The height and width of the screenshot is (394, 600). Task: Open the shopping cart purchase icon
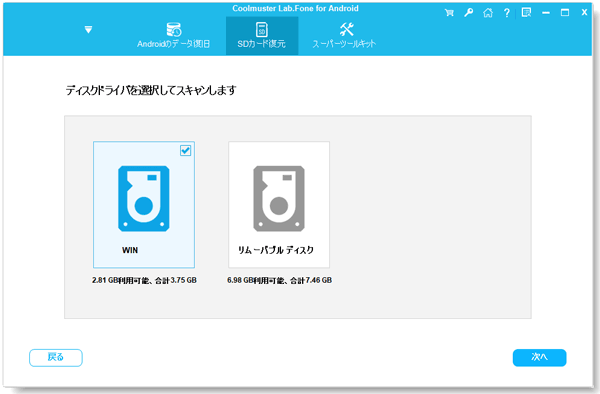(449, 13)
